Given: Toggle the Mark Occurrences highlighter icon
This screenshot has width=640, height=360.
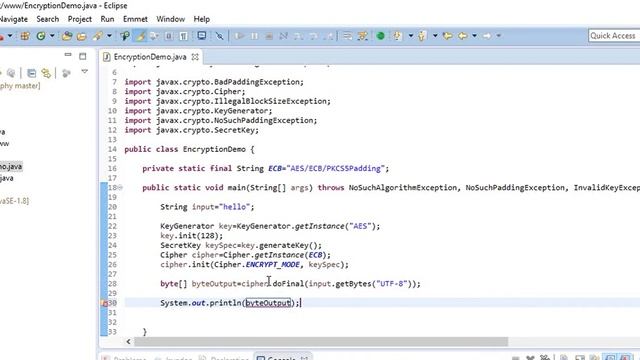Looking at the screenshot, I should [x=141, y=36].
